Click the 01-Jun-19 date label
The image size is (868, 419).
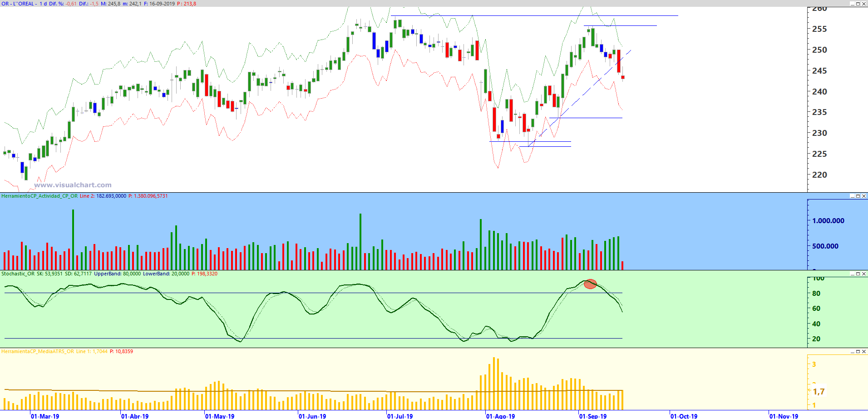312,416
